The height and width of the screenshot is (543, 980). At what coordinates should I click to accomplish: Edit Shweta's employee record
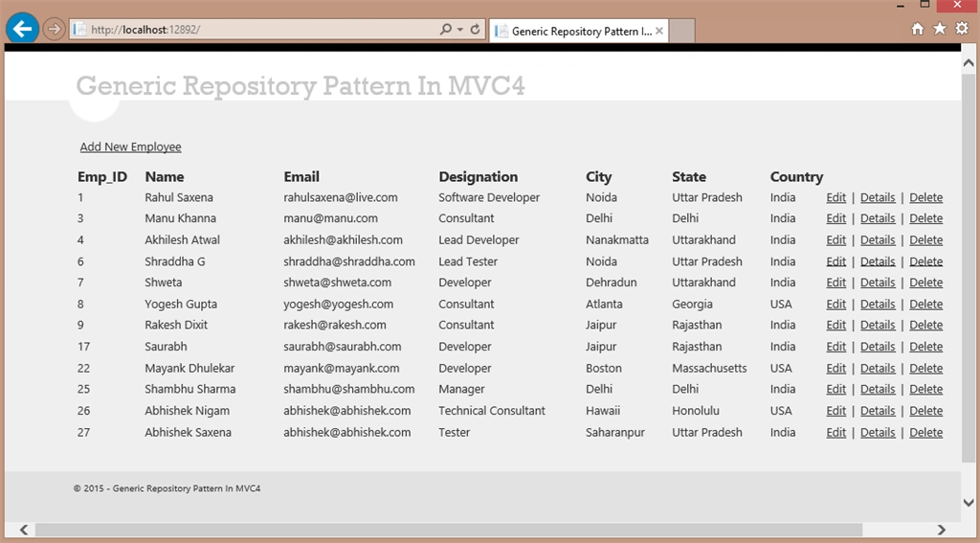[835, 283]
